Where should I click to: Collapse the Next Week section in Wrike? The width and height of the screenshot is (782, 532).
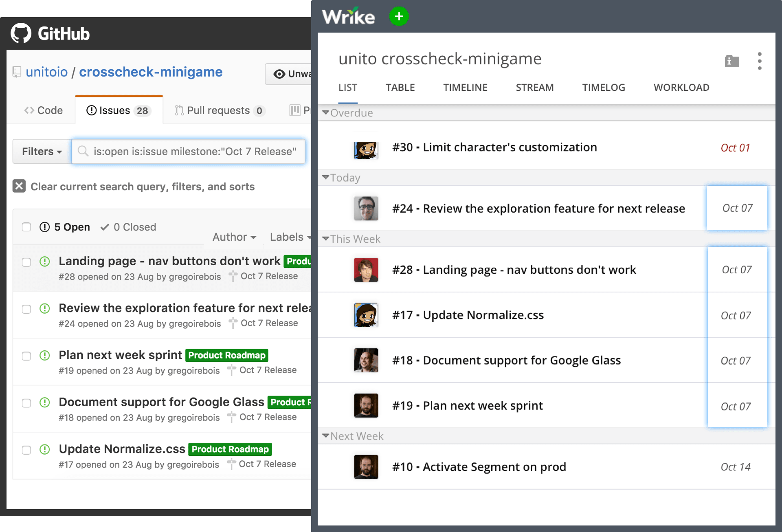325,435
